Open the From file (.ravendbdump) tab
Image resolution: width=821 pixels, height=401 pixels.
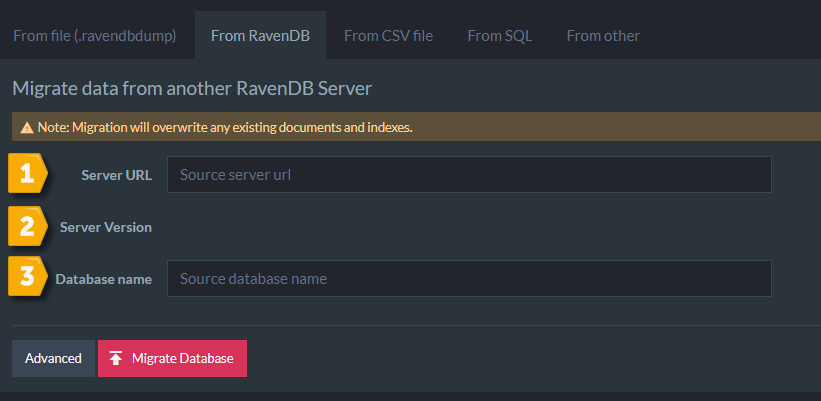[95, 36]
